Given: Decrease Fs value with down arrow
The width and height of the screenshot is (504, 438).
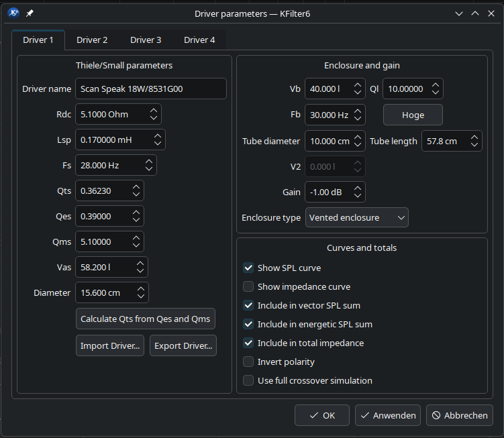Looking at the screenshot, I should click(149, 169).
